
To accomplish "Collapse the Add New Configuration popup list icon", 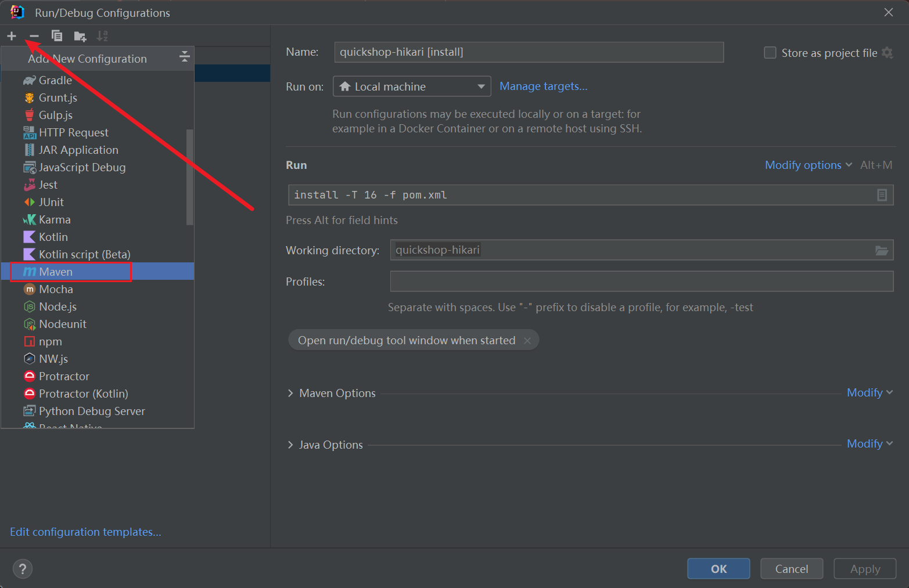I will (185, 56).
